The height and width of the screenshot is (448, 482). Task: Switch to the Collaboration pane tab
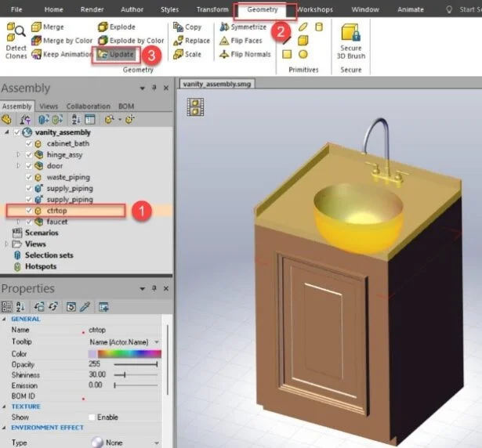tap(89, 107)
